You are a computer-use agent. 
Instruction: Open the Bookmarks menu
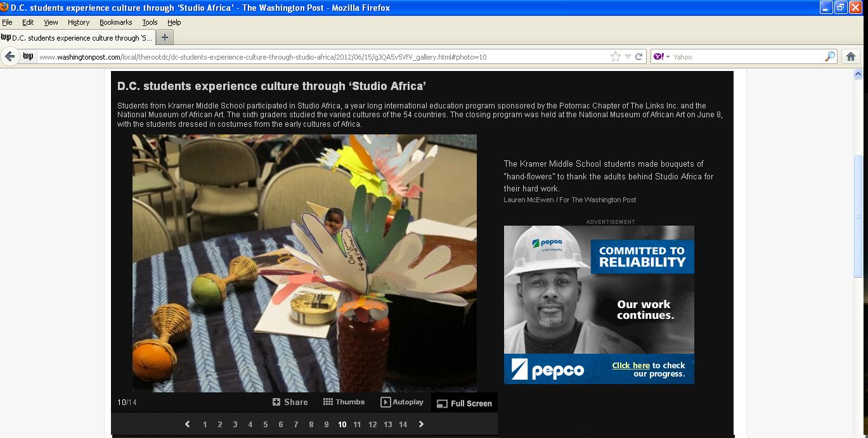pos(115,22)
